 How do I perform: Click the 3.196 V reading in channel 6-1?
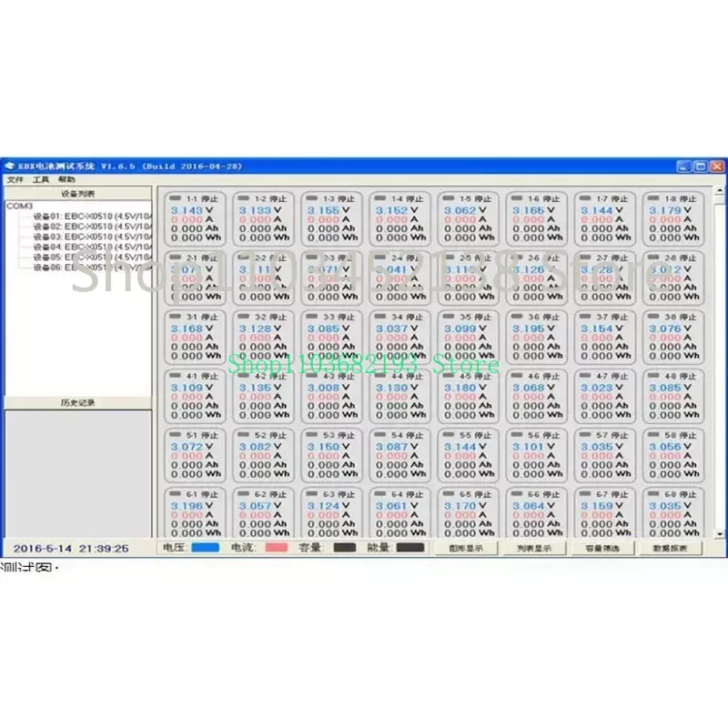tap(191, 506)
